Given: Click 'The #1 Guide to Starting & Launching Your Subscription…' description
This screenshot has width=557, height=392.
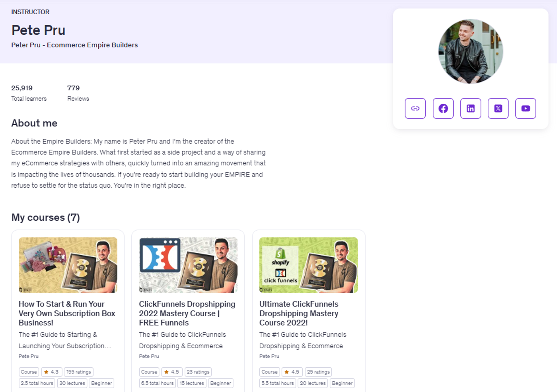Looking at the screenshot, I should pyautogui.click(x=65, y=340).
